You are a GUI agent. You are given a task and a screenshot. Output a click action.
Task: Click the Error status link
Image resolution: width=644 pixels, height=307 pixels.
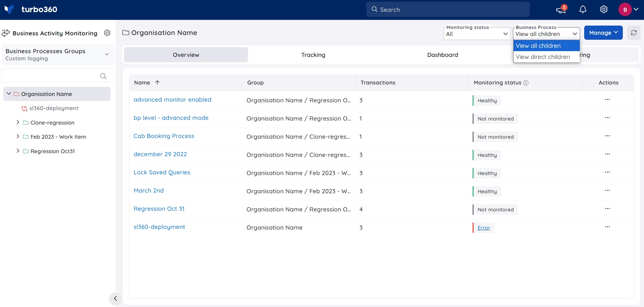484,228
